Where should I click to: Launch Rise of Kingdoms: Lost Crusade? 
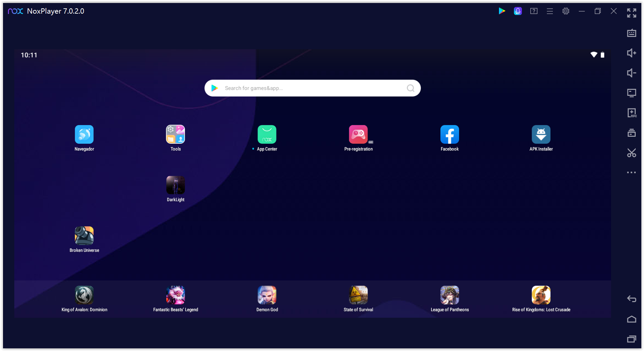[541, 295]
